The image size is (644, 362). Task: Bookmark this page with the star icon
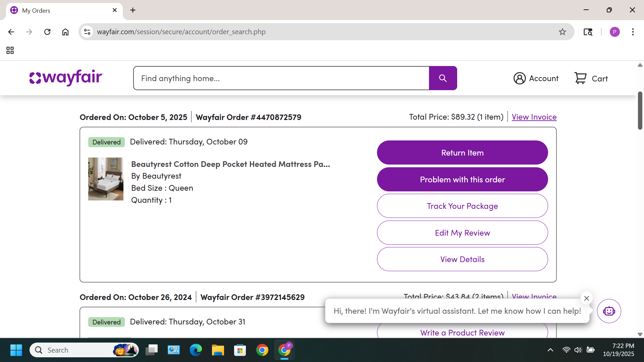pos(562,32)
